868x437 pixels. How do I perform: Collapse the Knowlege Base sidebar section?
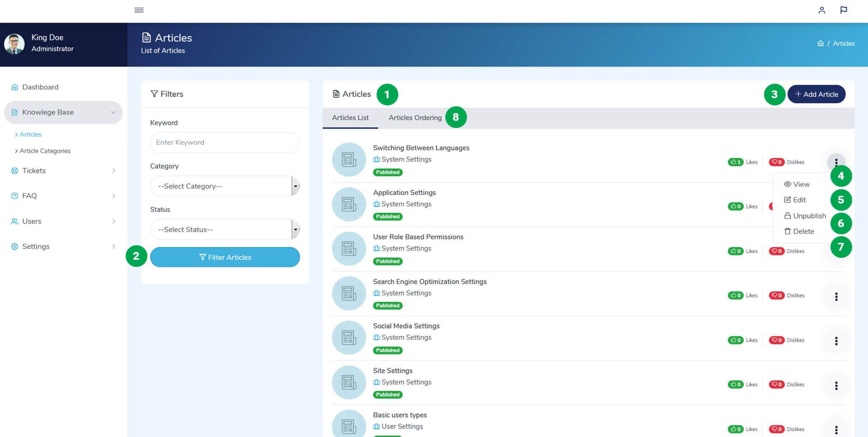coord(63,112)
